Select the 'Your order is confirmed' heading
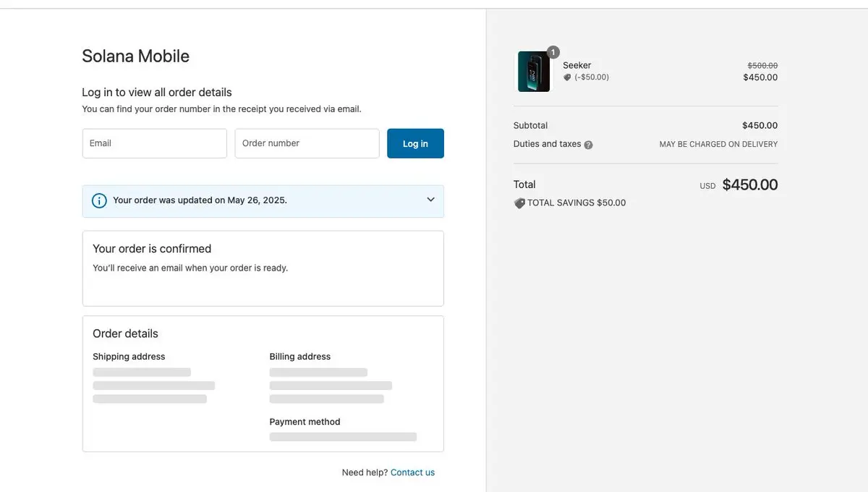 [152, 248]
